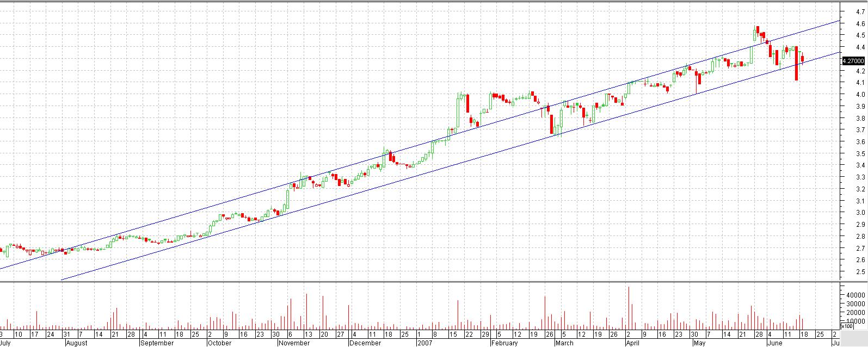Image resolution: width=868 pixels, height=347 pixels.
Task: Click the tallest volume bar in early April
Action: point(629,308)
